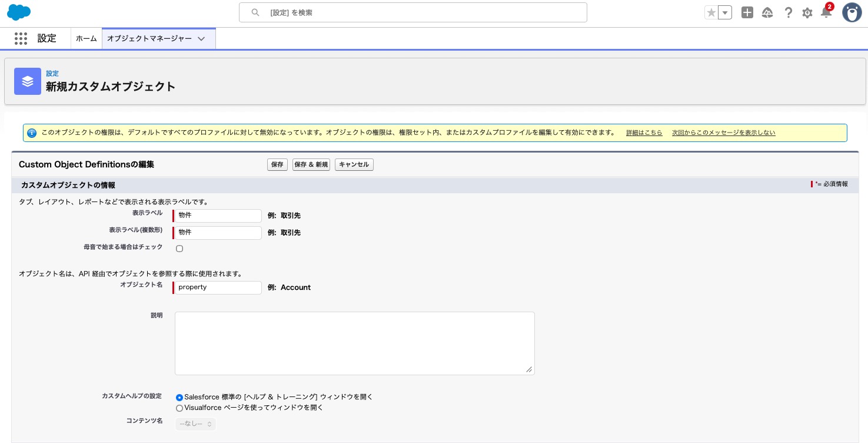Click the カスタムヘルプの設定 label
Viewport: 868px width, 443px height.
pos(131,396)
